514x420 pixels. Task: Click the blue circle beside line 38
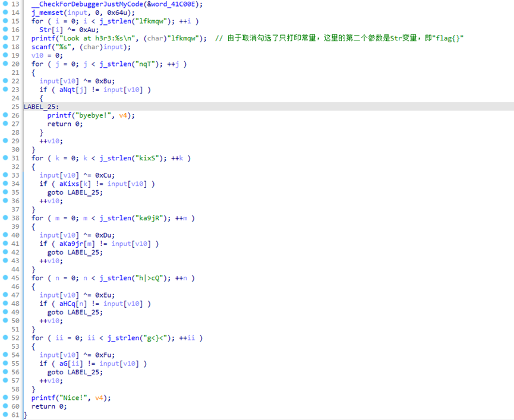5,217
